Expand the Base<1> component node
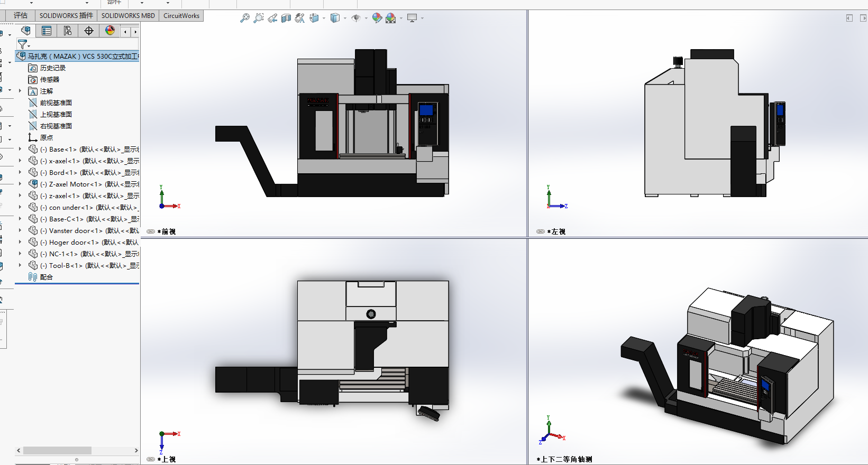The image size is (868, 465). 20,149
